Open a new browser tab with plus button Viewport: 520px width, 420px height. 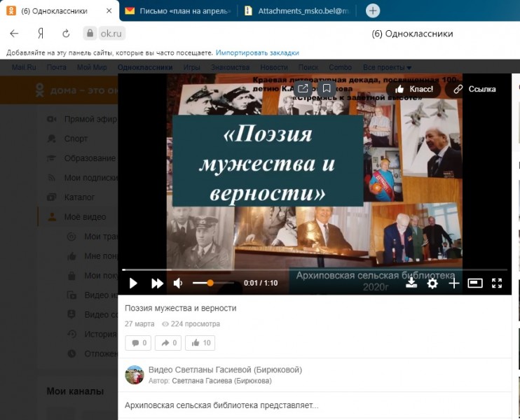373,11
